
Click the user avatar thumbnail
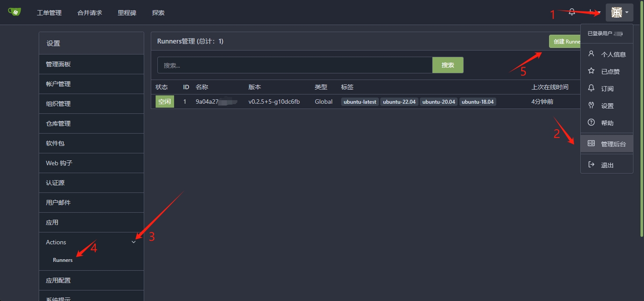pyautogui.click(x=616, y=13)
